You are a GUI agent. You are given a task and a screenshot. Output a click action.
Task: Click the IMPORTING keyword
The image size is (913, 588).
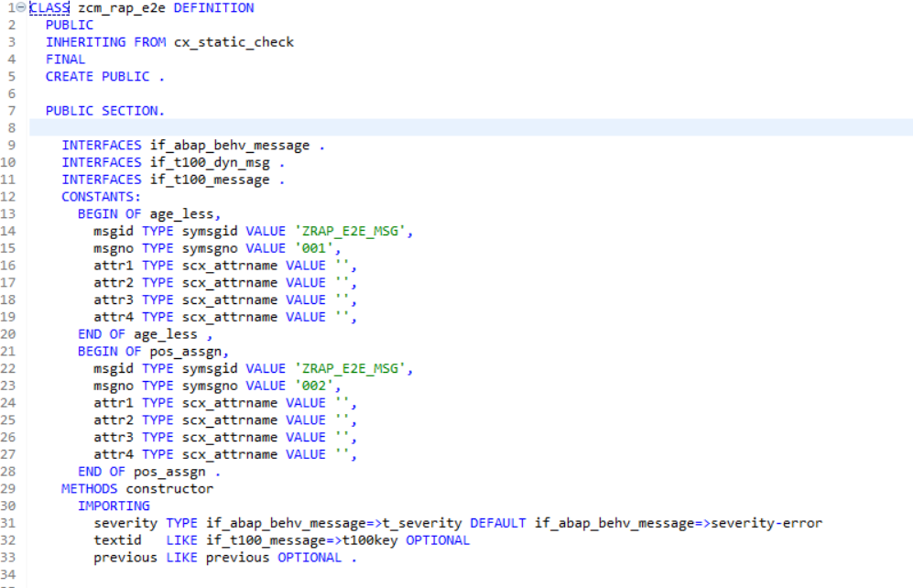point(114,506)
